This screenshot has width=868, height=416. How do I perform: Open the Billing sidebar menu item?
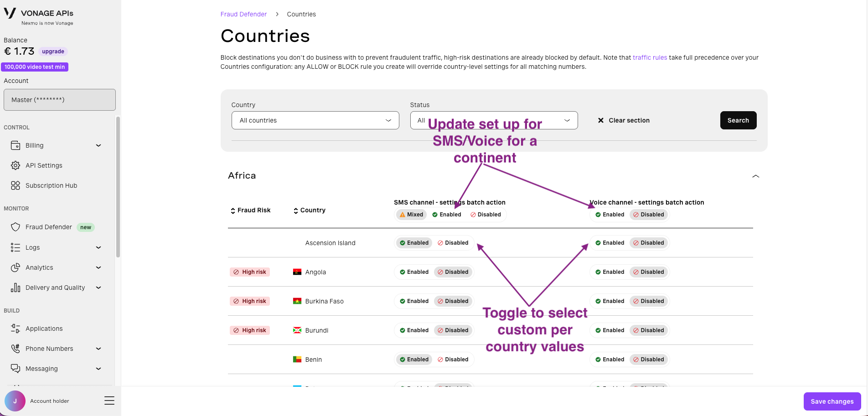coord(57,145)
